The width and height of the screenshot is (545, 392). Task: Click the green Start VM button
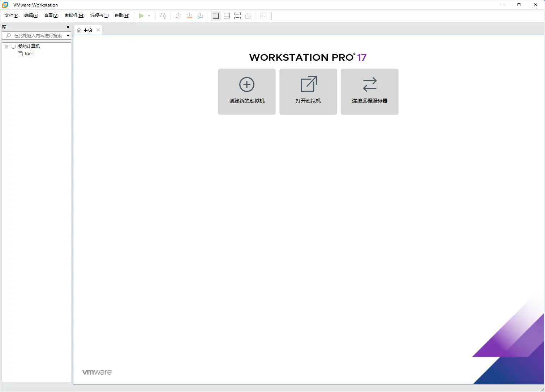[x=142, y=16]
